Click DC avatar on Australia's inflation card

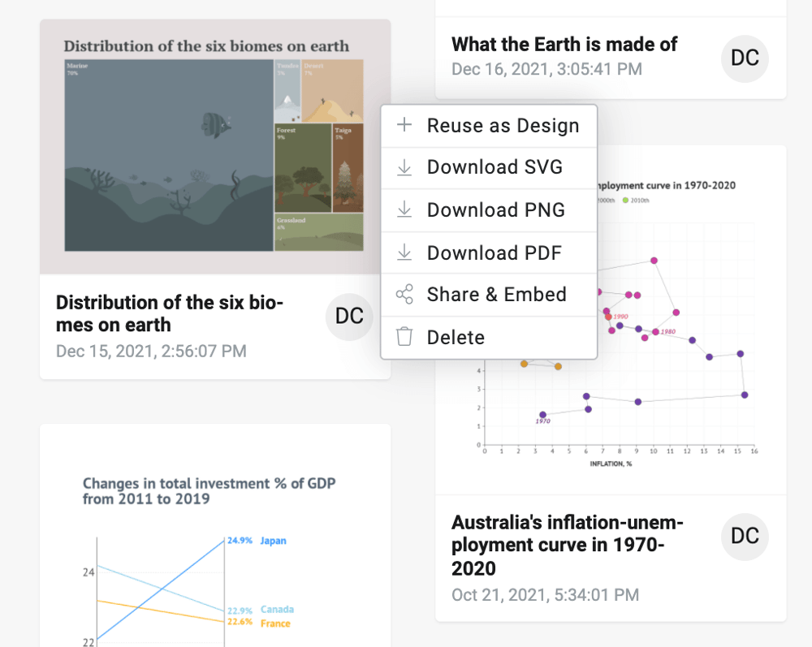pyautogui.click(x=745, y=537)
